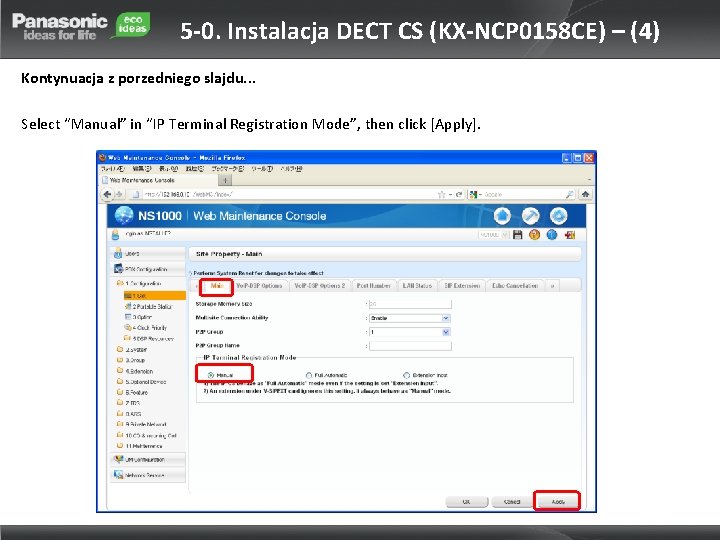Open the site selector dropdown next to the save icon
The width and height of the screenshot is (720, 540).
pos(494,235)
